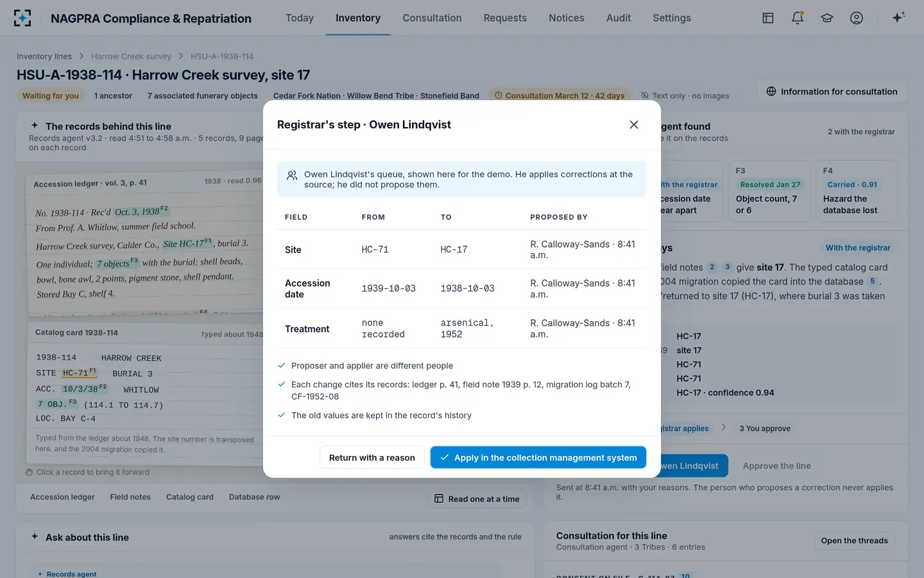Click the no-images icon next to 'Text only'
Image resolution: width=924 pixels, height=578 pixels.
coord(645,95)
